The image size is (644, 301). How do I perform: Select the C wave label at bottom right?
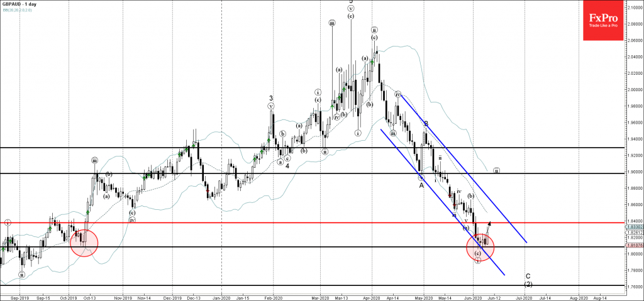click(528, 276)
